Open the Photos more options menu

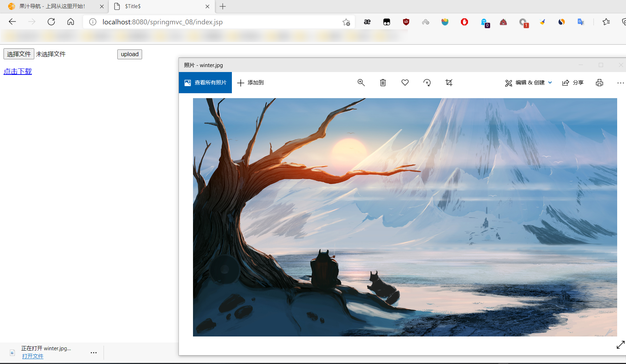[620, 83]
